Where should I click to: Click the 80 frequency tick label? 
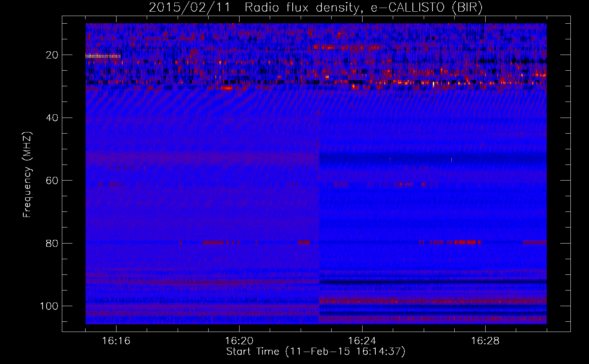click(x=52, y=243)
